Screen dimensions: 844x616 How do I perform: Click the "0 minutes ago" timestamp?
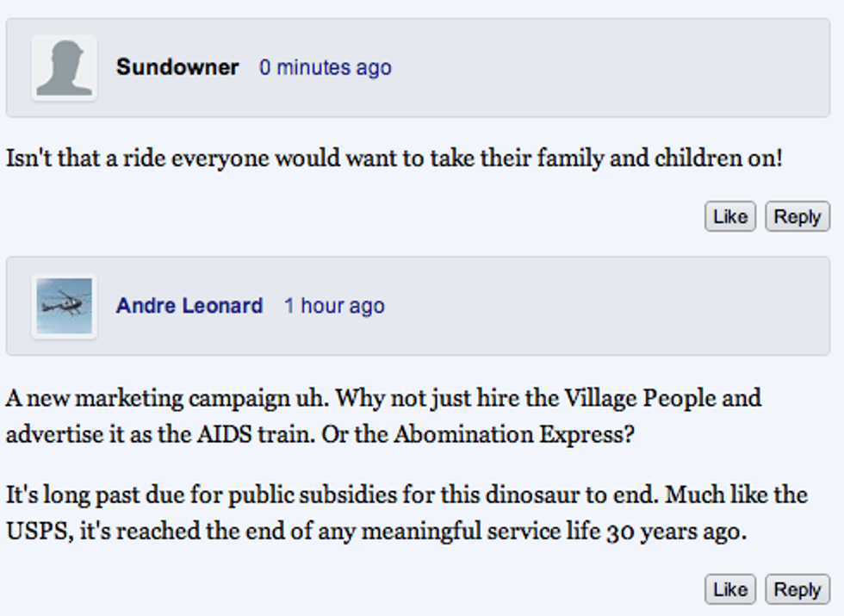pyautogui.click(x=326, y=68)
